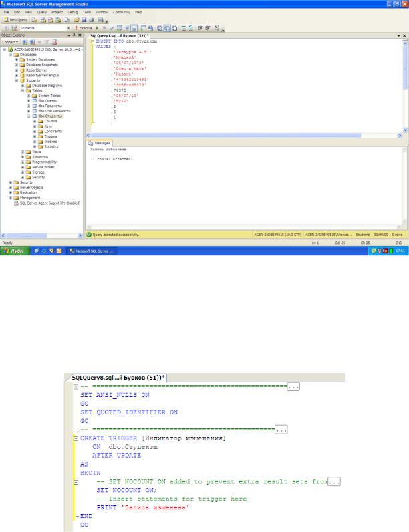Toggle Include Client Statistics
Screen dimensions: 409x532
click(x=150, y=28)
